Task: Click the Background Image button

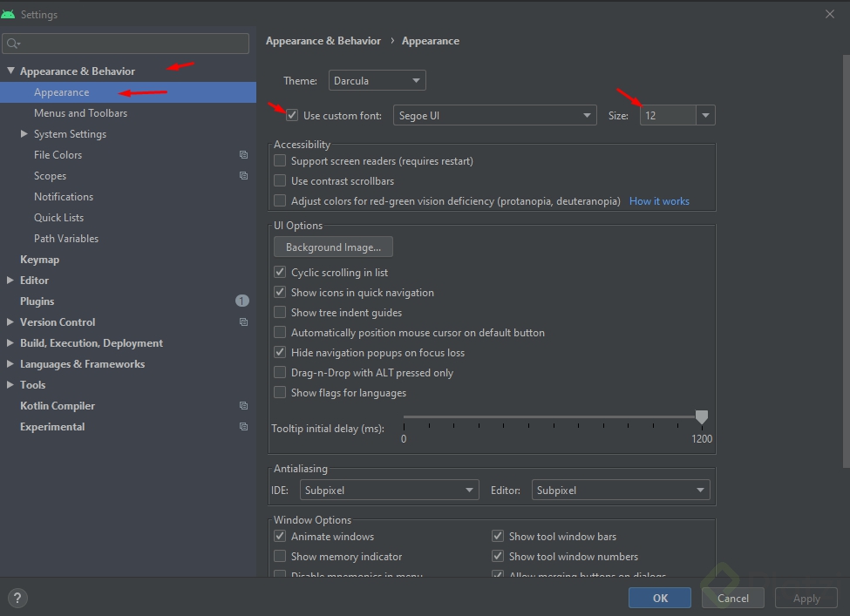Action: [333, 247]
